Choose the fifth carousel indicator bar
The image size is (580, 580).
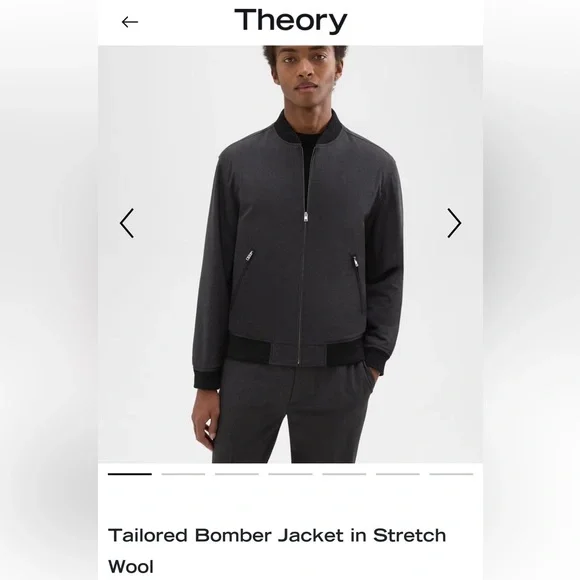[x=344, y=474]
